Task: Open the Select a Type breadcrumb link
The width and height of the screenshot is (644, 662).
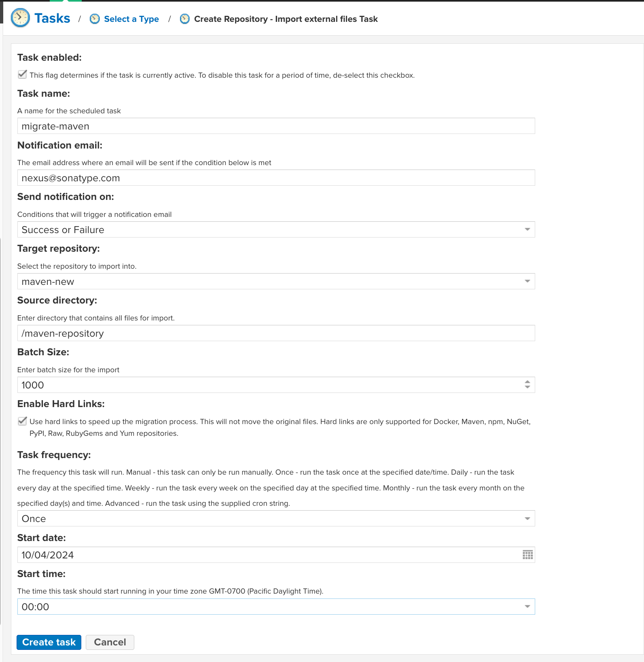Action: pyautogui.click(x=131, y=19)
